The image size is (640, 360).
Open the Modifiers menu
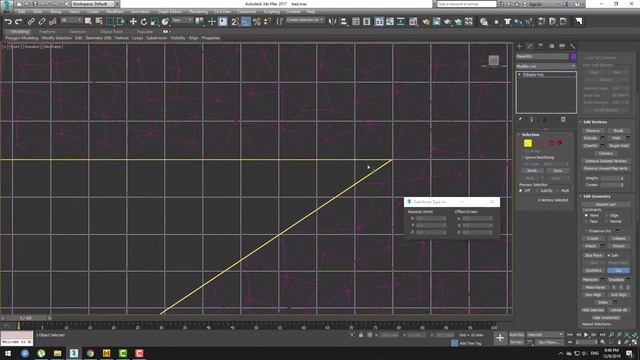point(115,12)
